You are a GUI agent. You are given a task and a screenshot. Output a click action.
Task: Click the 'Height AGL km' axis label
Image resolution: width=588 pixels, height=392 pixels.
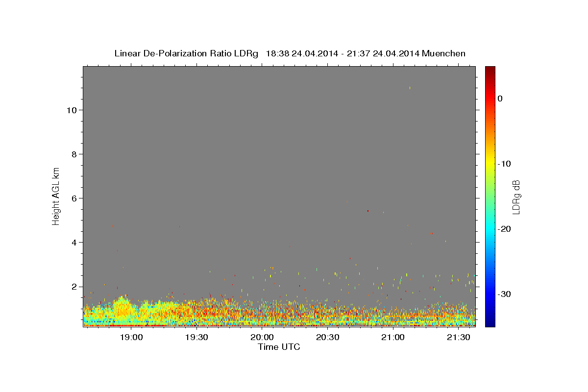click(x=56, y=196)
